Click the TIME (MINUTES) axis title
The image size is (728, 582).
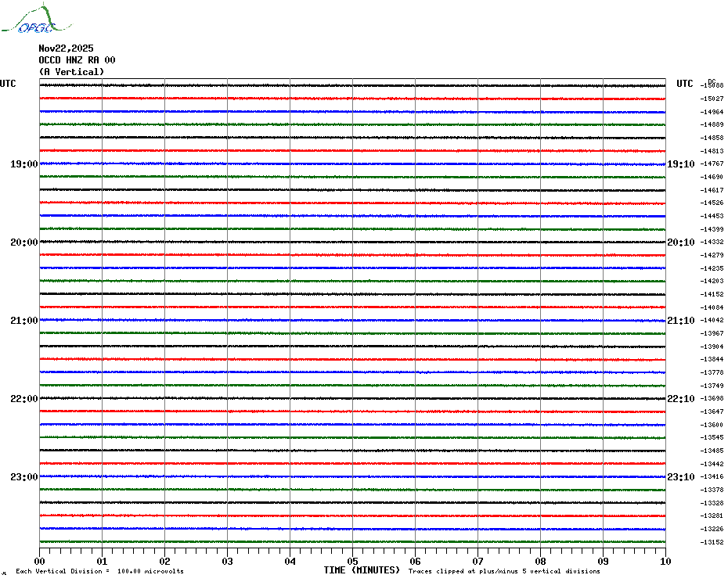[362, 570]
